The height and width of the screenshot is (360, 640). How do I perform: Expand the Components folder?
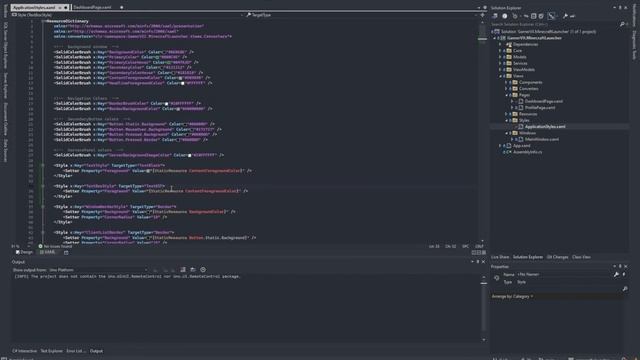tap(506, 82)
